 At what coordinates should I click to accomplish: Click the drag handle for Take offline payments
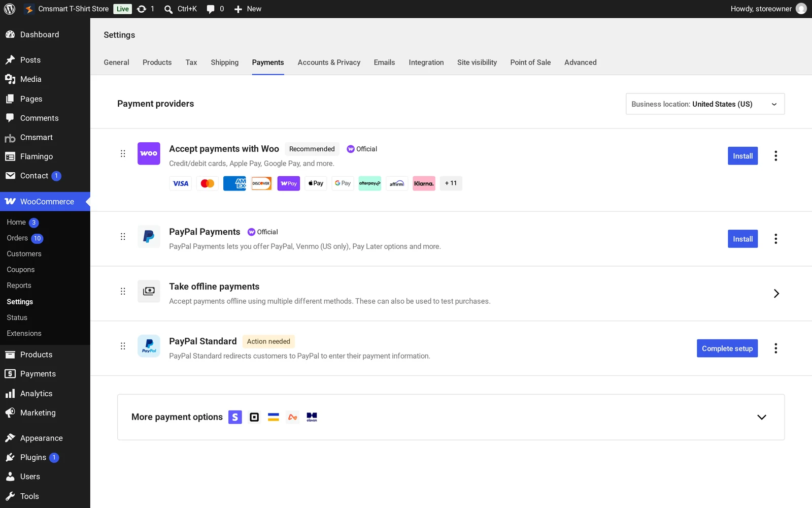click(123, 291)
